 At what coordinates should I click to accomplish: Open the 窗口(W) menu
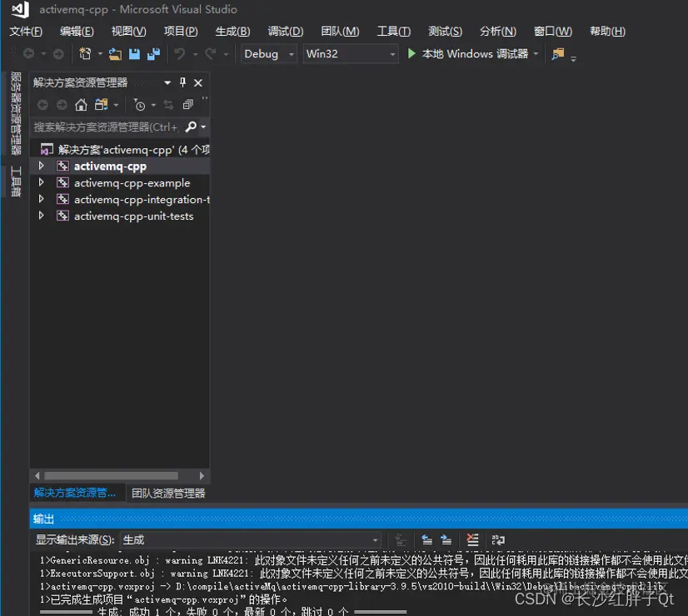coord(553,31)
